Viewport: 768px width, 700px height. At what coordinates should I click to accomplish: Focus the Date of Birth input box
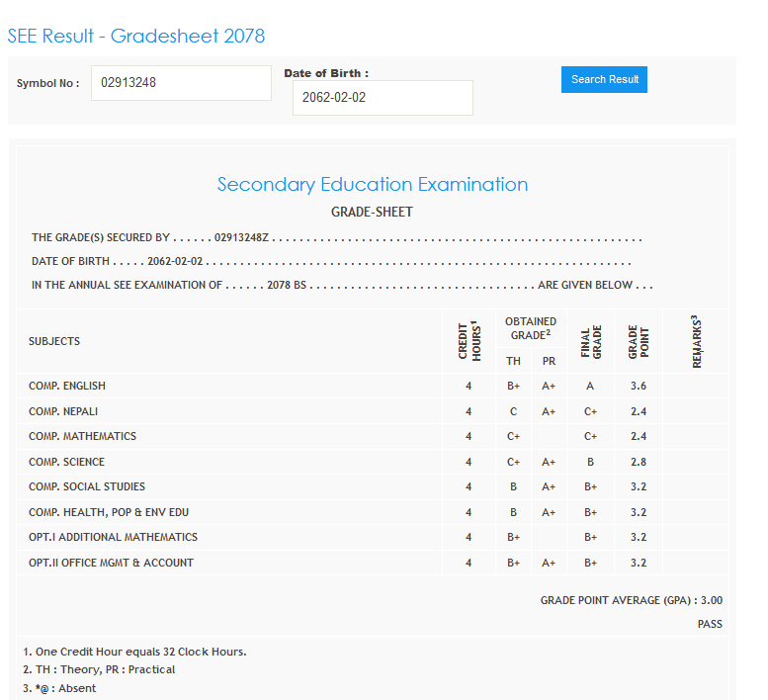tap(383, 98)
